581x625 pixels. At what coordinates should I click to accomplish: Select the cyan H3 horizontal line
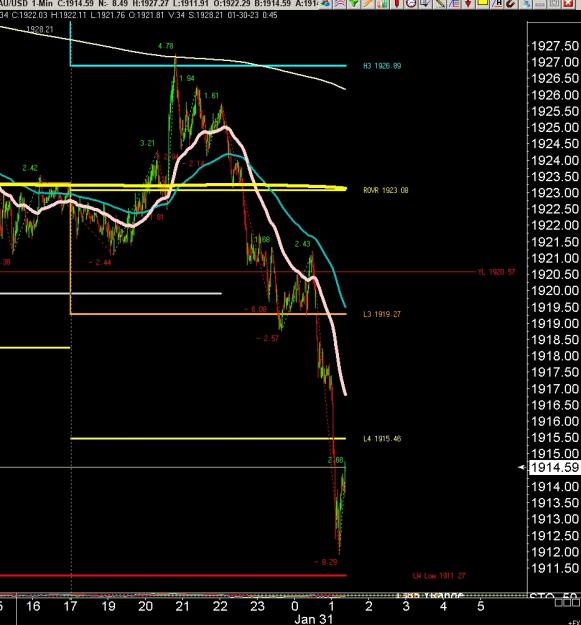[208, 65]
